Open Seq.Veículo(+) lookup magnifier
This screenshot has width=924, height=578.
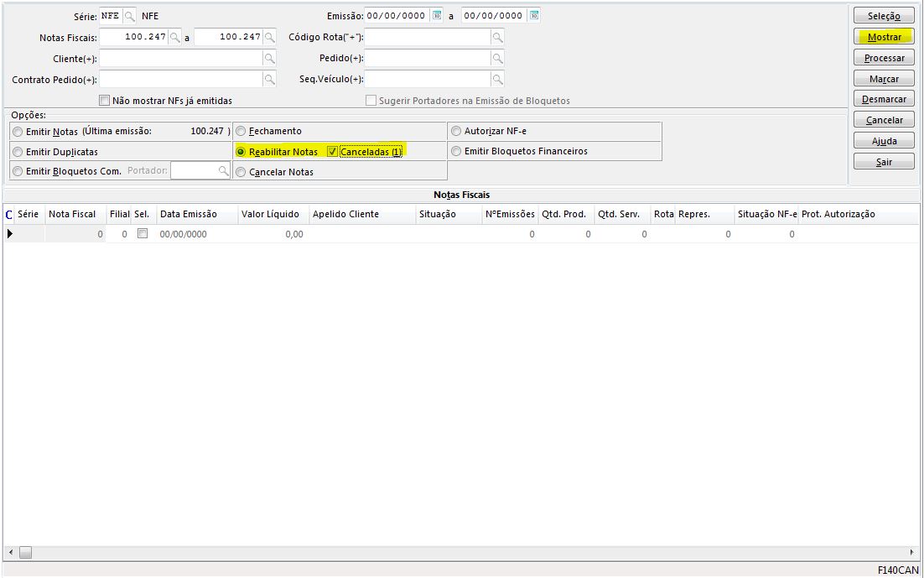[497, 79]
